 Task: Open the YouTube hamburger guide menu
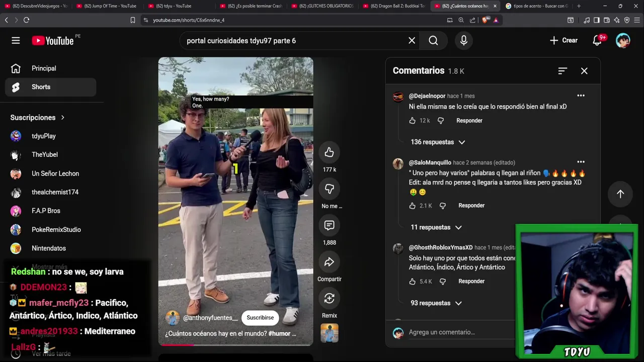pos(16,41)
